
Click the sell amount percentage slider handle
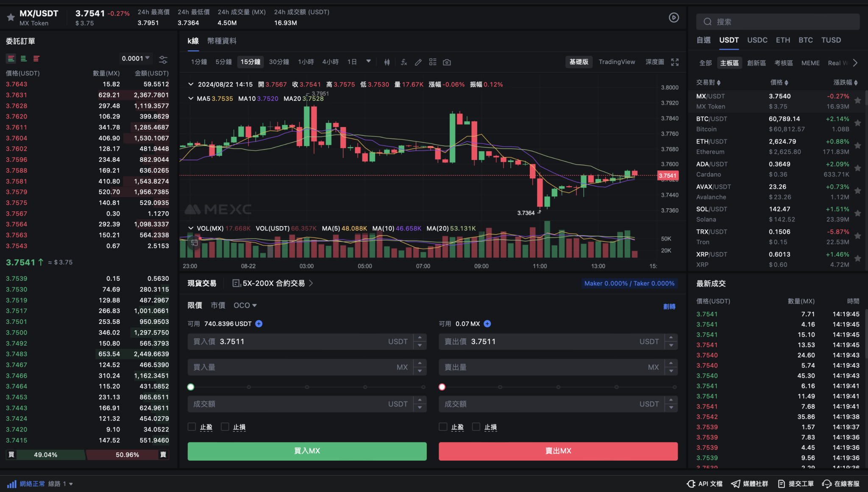442,387
